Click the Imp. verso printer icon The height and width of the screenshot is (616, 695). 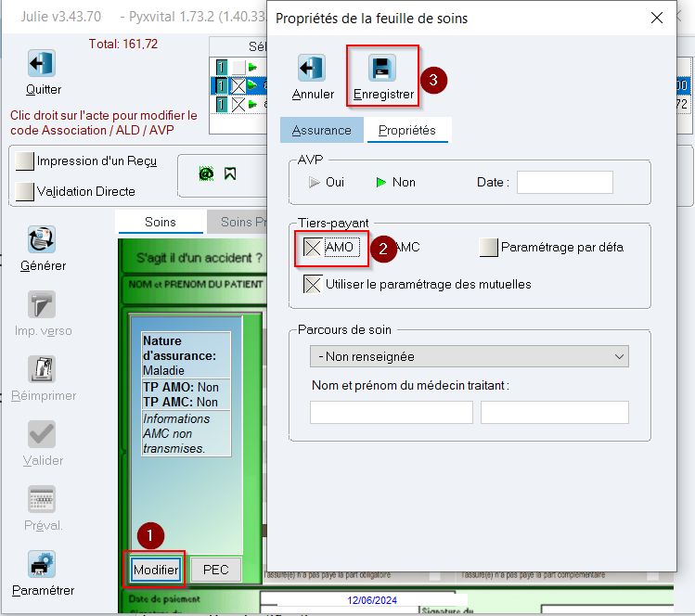(42, 304)
